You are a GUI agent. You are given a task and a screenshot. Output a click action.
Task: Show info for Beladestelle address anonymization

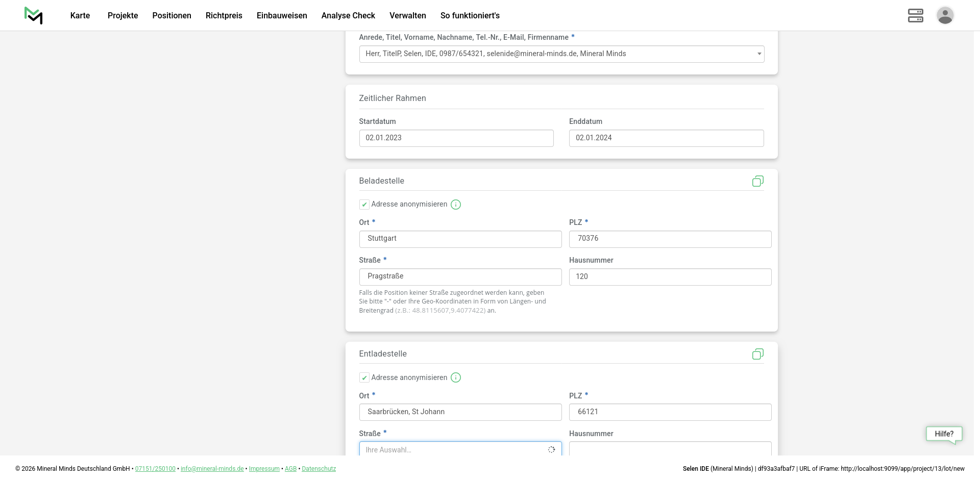point(456,205)
